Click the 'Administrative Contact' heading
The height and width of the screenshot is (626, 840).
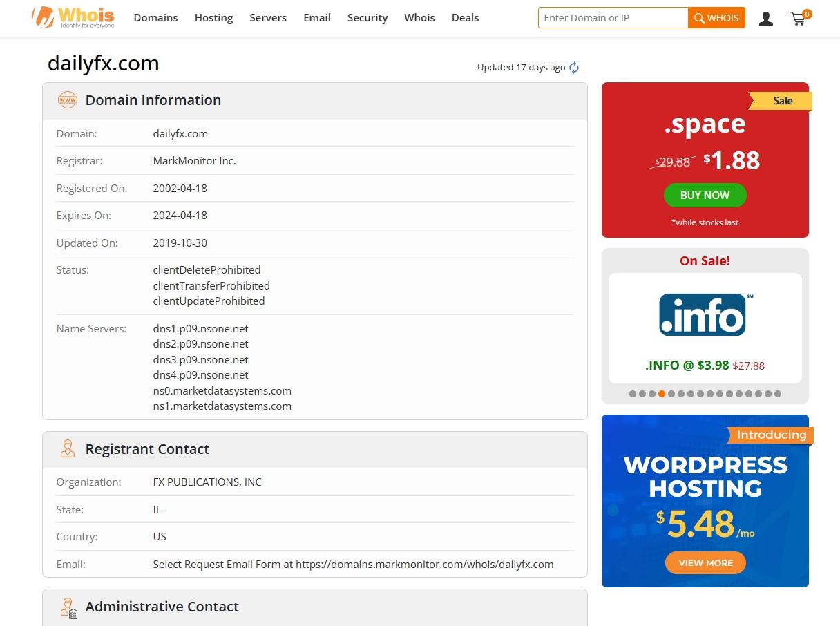tap(162, 607)
